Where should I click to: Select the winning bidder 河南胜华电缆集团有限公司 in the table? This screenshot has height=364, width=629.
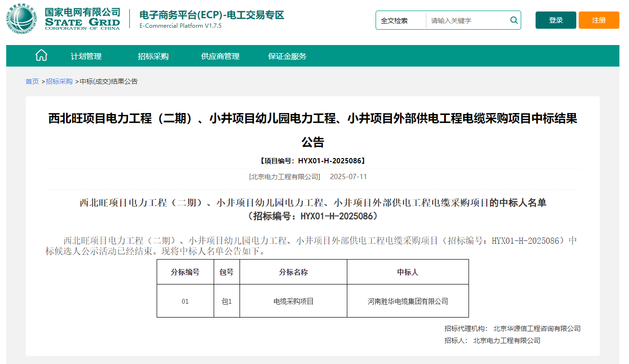pos(408,300)
